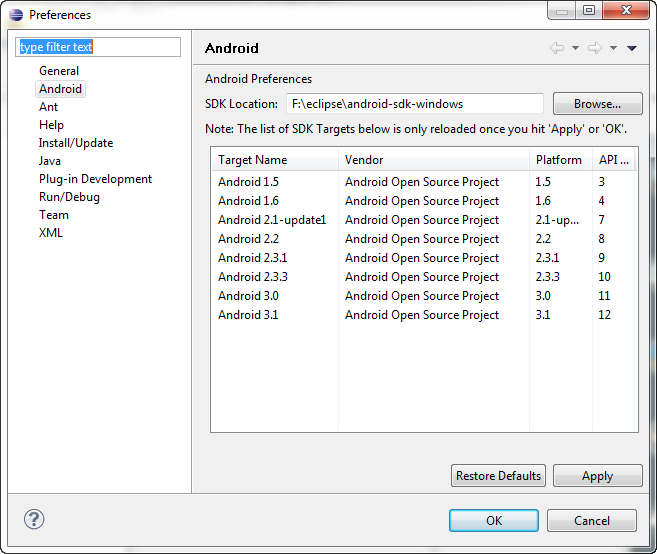This screenshot has width=657, height=554.
Task: Click Restore Defaults button
Action: [x=498, y=476]
